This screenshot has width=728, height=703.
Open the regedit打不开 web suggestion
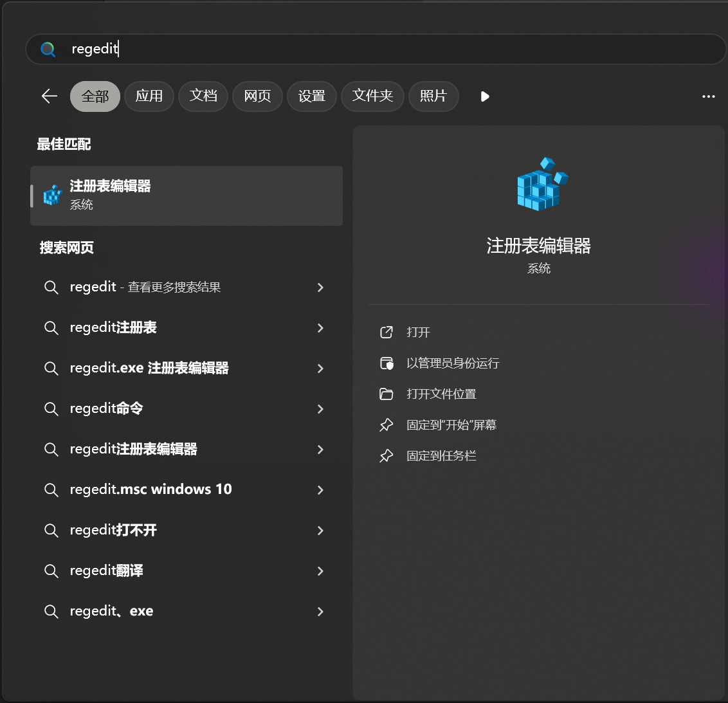pos(114,531)
